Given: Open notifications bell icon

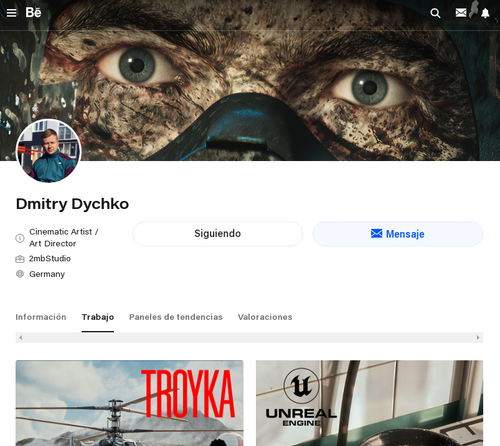Looking at the screenshot, I should point(485,13).
